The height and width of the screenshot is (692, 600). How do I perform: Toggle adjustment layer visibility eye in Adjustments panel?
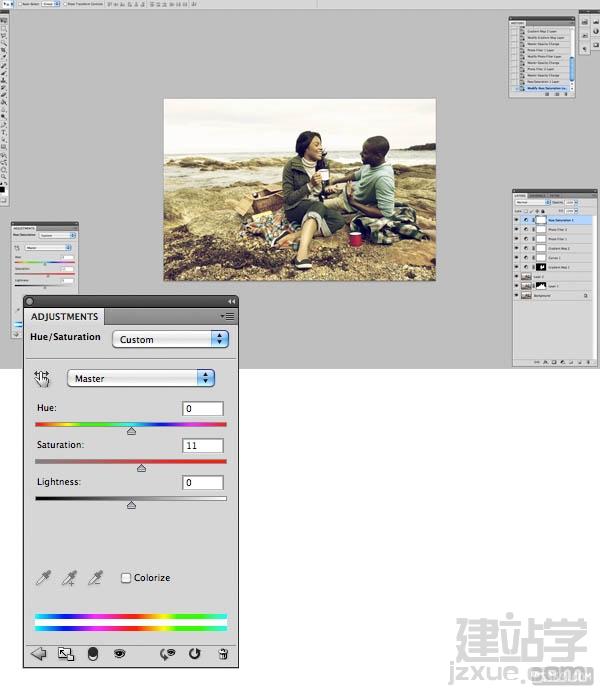pyautogui.click(x=119, y=653)
